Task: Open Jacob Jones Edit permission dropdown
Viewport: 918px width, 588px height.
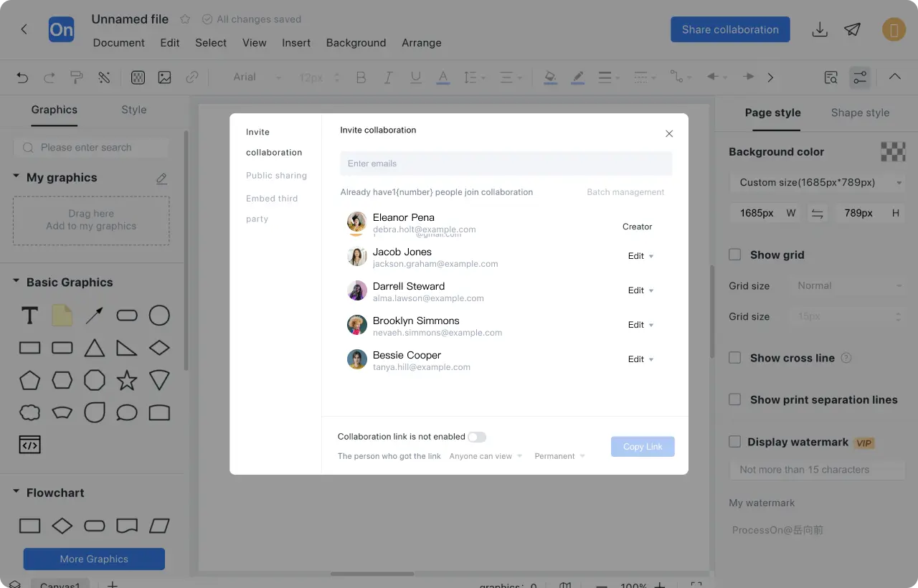Action: click(x=641, y=256)
